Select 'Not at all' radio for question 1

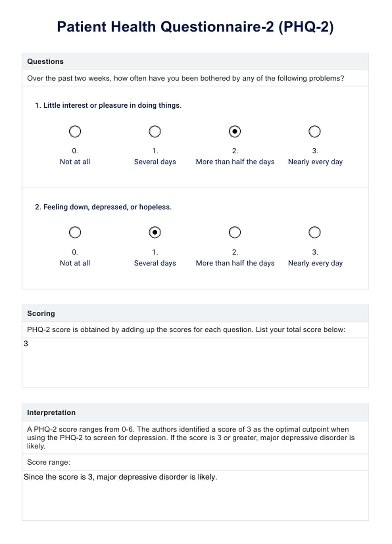pyautogui.click(x=75, y=131)
